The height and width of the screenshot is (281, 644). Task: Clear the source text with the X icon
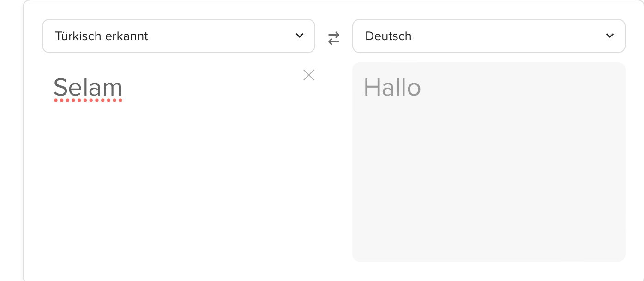[309, 75]
